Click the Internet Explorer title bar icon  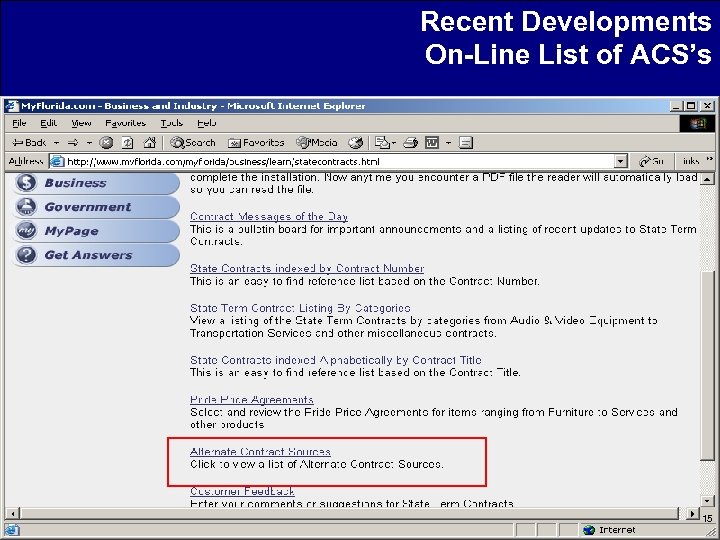[x=11, y=106]
